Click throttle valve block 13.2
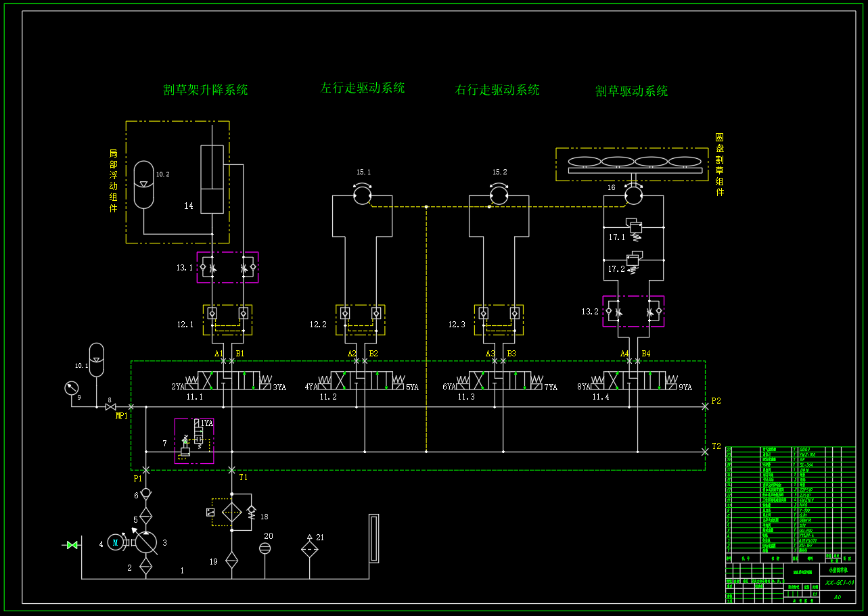868x616 pixels. 633,311
